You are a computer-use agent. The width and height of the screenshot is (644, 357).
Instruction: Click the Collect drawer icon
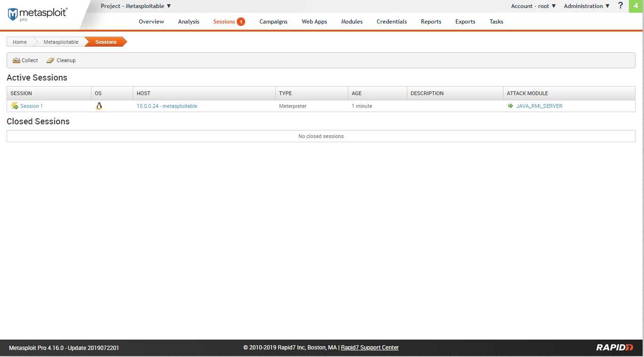click(17, 60)
